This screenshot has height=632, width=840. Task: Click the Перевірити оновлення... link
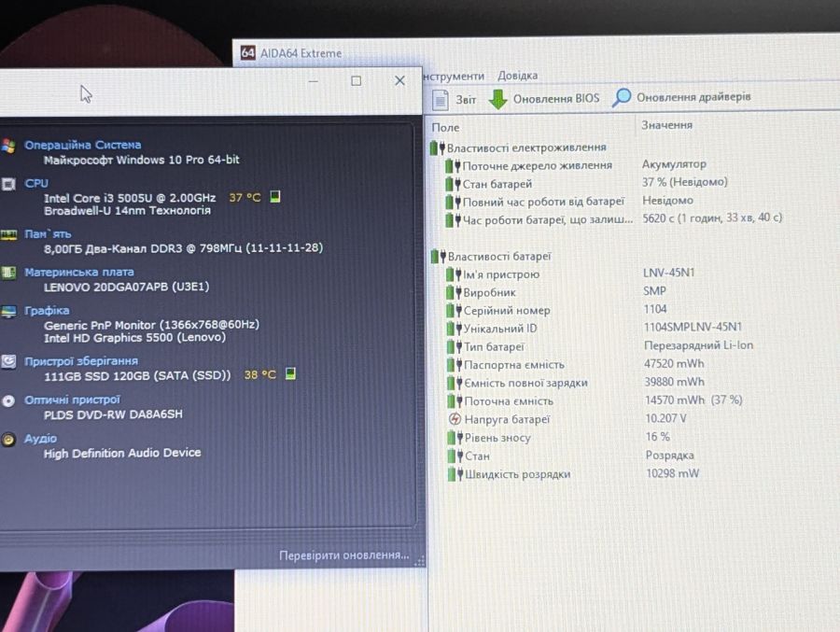pos(343,555)
